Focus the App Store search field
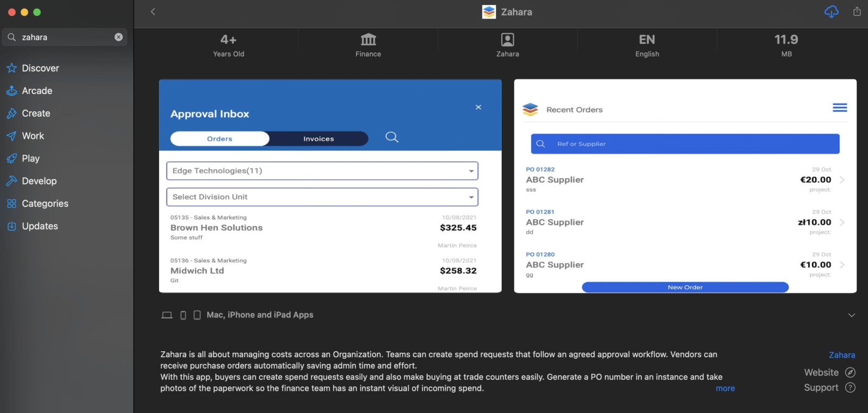 click(x=65, y=37)
